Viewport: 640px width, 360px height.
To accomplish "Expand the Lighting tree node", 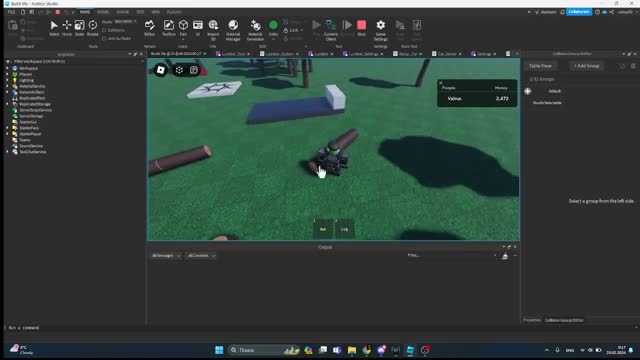I will point(7,80).
